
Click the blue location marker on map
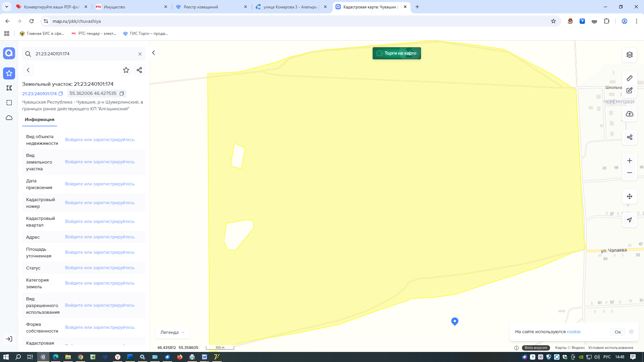point(454,321)
